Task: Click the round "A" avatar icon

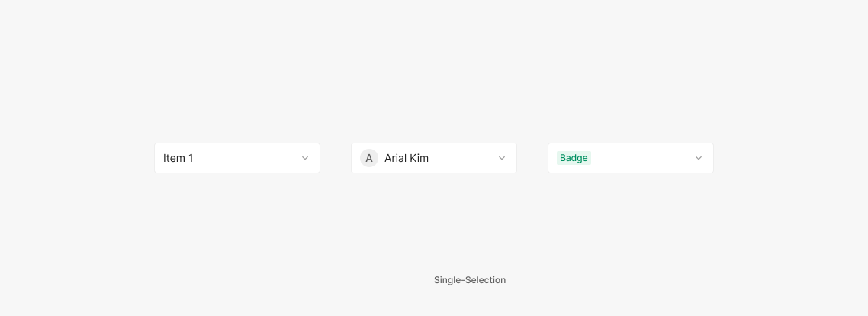Action: 369,158
